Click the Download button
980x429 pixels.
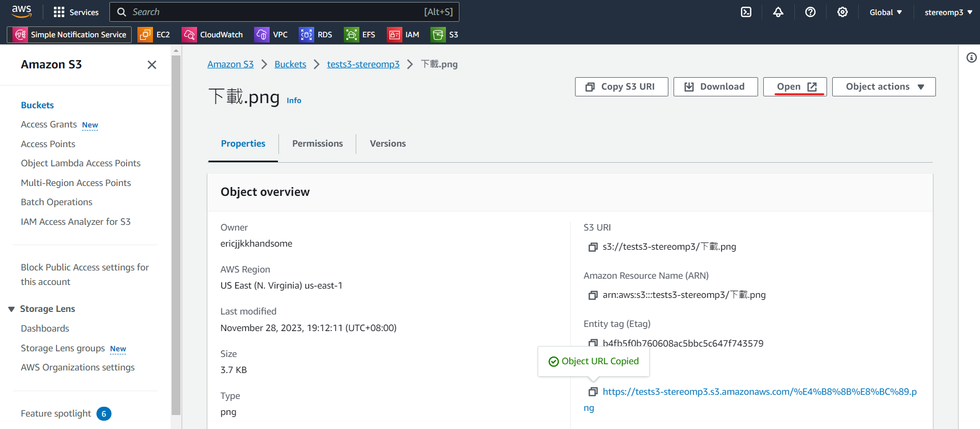point(716,87)
